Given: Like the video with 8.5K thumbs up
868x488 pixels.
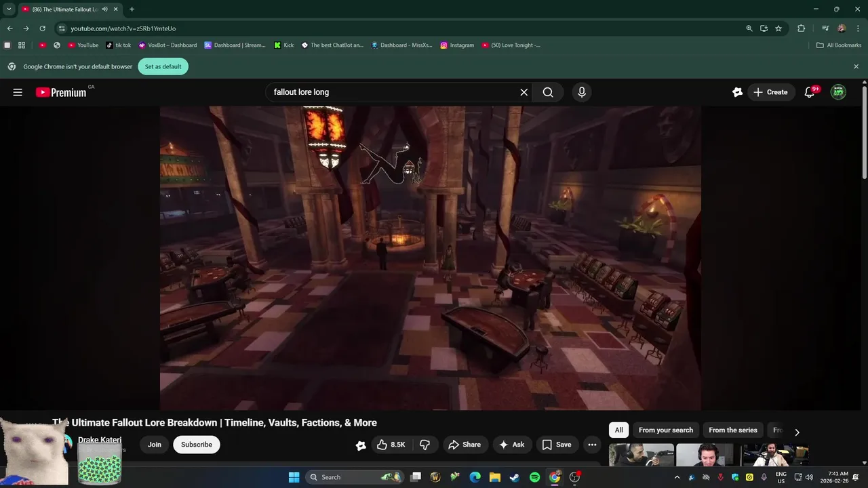Looking at the screenshot, I should (x=391, y=445).
